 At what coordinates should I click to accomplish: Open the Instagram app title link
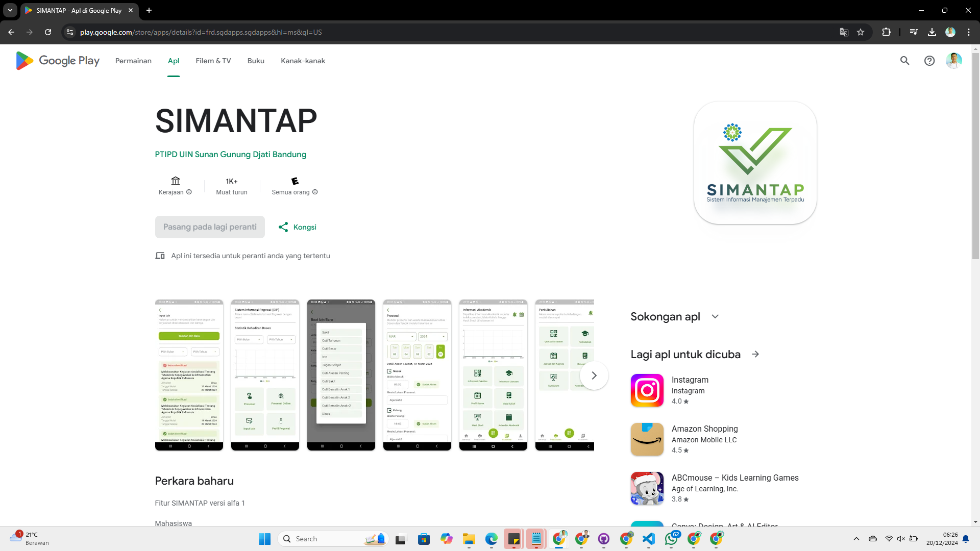point(690,380)
